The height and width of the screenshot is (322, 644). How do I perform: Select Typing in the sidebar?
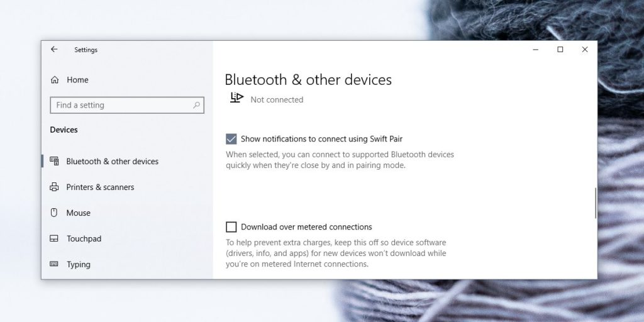pyautogui.click(x=79, y=264)
